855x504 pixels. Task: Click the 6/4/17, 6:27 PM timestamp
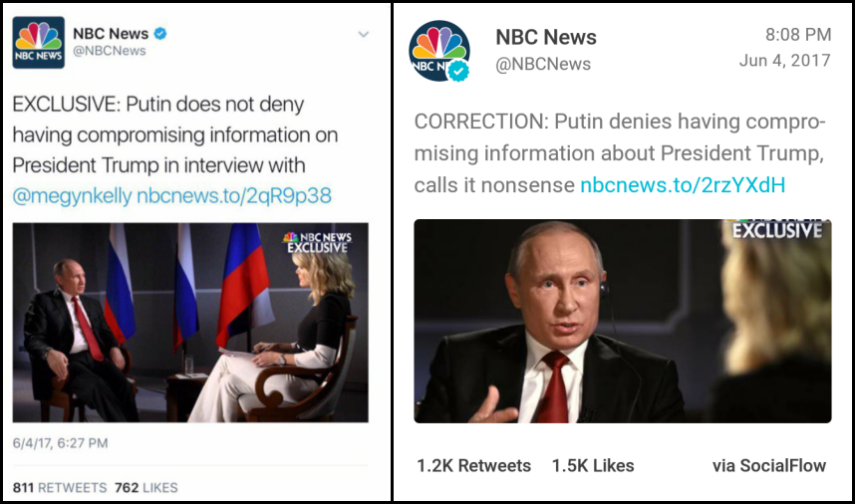point(60,442)
